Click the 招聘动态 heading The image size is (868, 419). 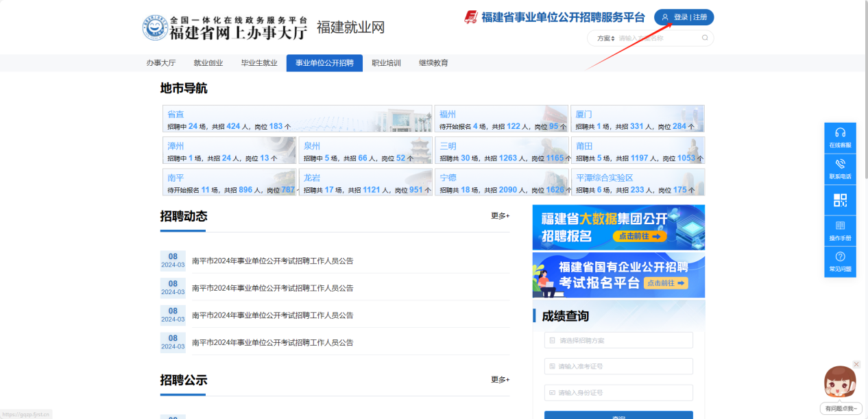click(x=184, y=216)
